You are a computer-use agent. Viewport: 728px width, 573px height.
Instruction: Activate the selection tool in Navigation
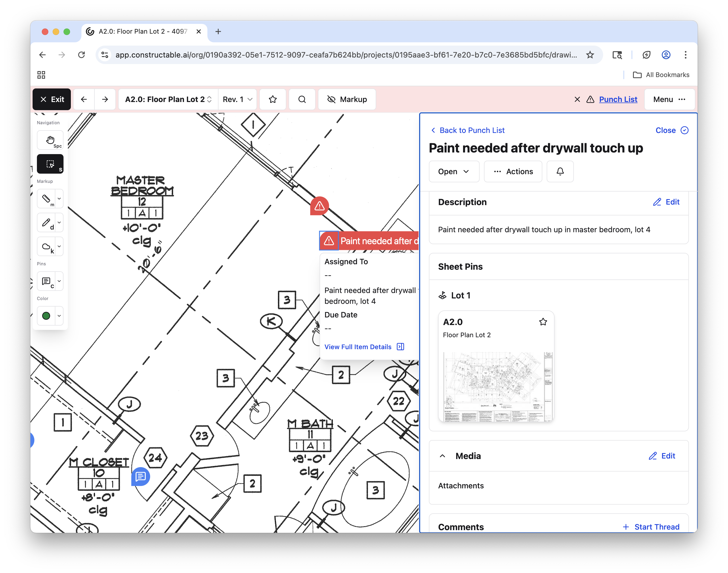point(50,164)
